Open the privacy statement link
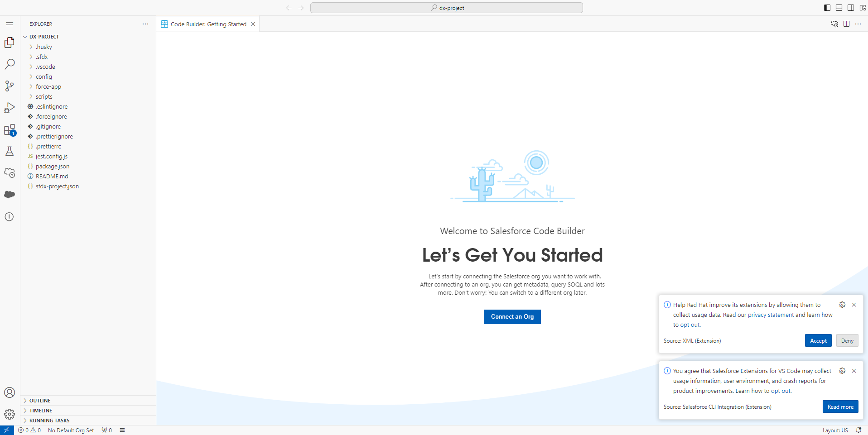868x435 pixels. tap(771, 315)
